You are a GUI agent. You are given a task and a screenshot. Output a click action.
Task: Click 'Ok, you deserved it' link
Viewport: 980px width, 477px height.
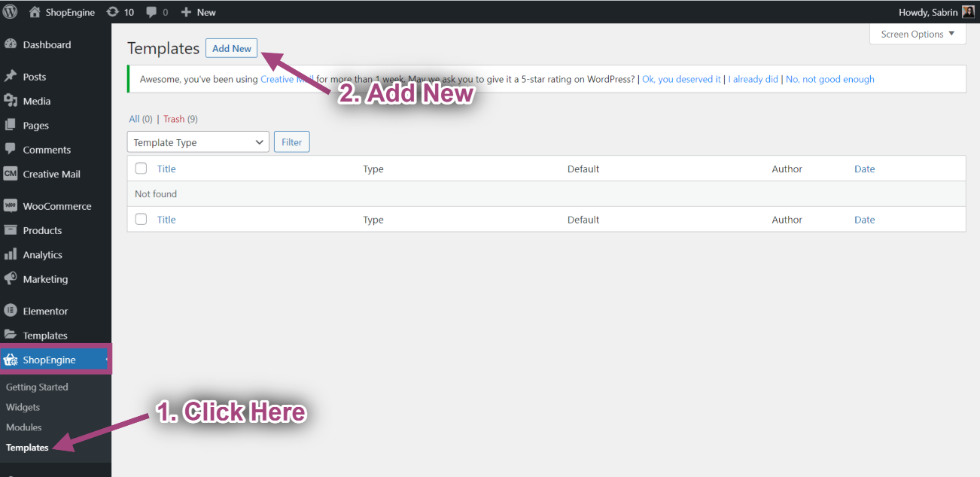[x=681, y=79]
